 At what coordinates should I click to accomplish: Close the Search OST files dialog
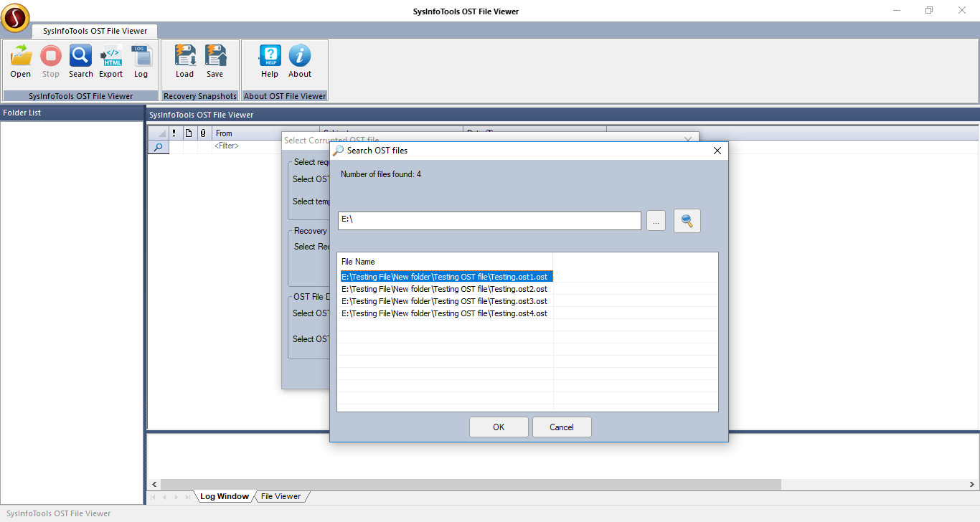(x=717, y=151)
